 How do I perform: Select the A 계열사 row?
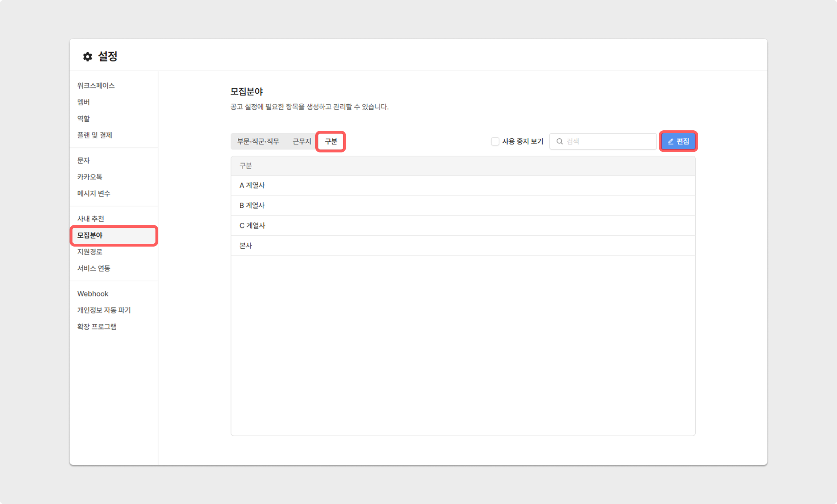252,185
